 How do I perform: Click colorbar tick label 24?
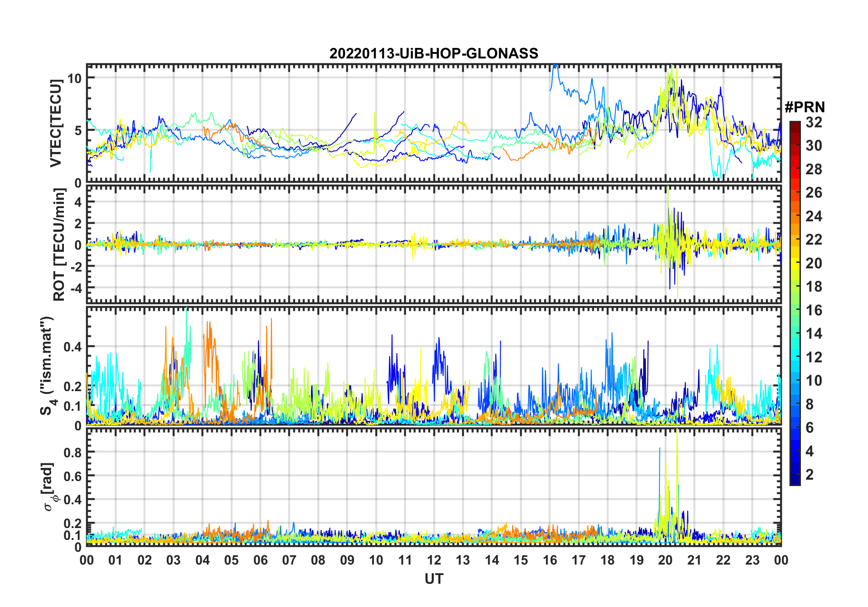click(814, 216)
